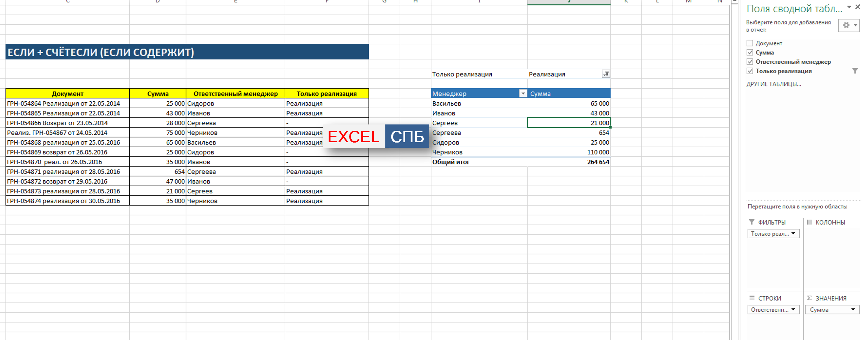Open the Ответственн... rows field dropdown

click(x=793, y=310)
